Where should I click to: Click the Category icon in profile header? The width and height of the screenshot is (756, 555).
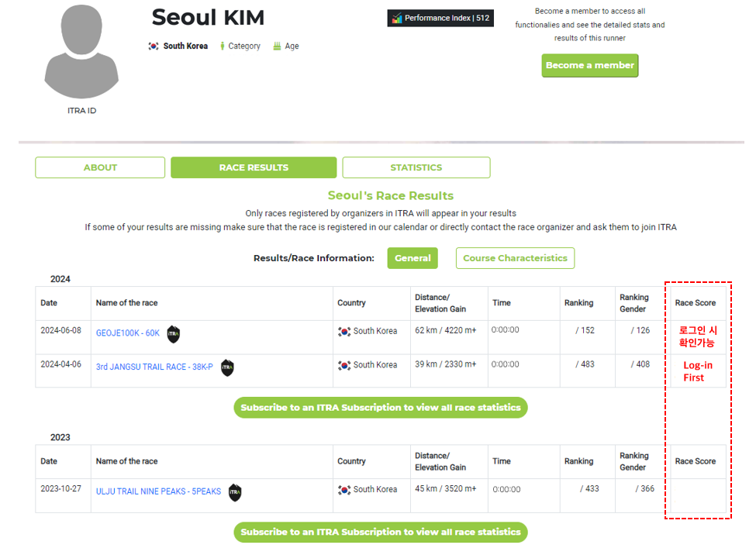223,47
